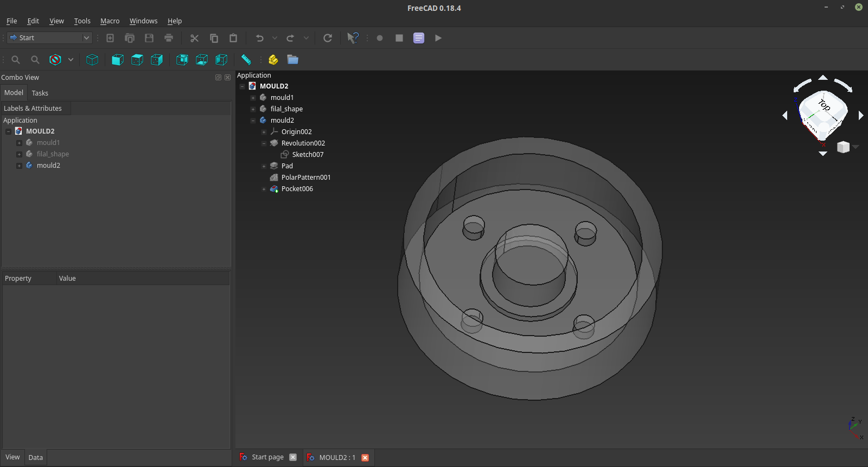Viewport: 868px width, 467px height.
Task: Switch to the Tasks tab
Action: pos(40,93)
